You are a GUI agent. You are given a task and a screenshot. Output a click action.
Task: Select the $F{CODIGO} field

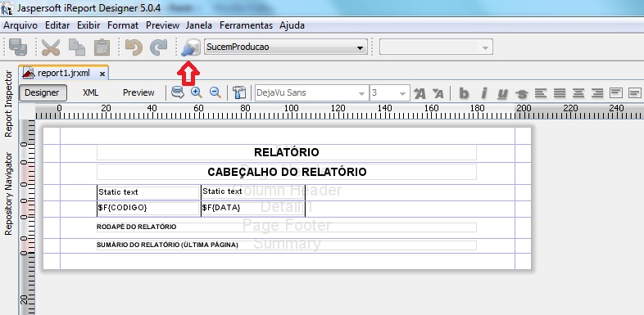[148, 209]
